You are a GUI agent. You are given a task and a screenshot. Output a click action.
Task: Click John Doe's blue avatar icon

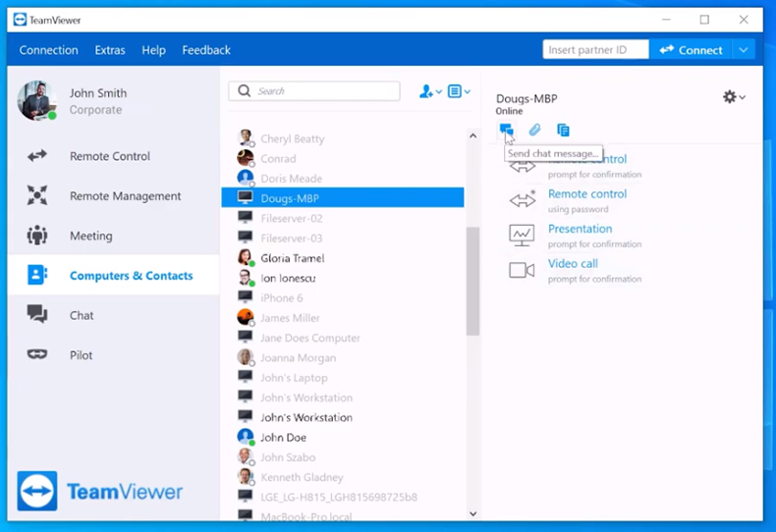coord(246,437)
